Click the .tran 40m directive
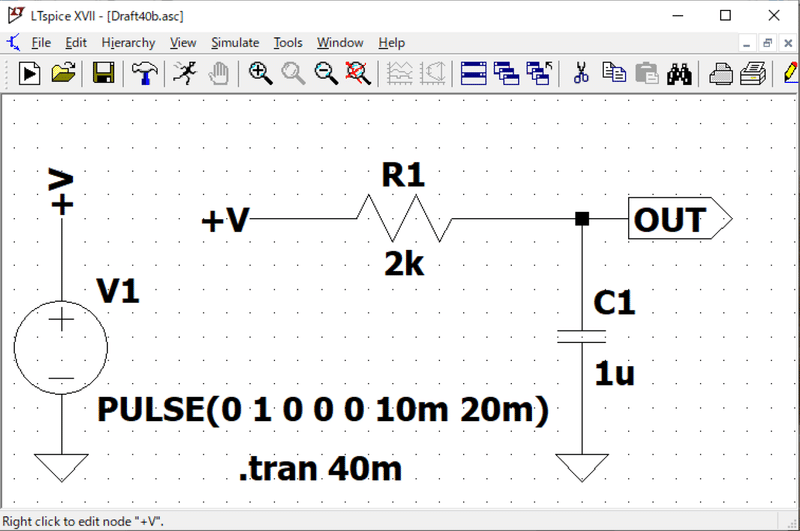Screen dimensions: 800x531 pyautogui.click(x=320, y=469)
